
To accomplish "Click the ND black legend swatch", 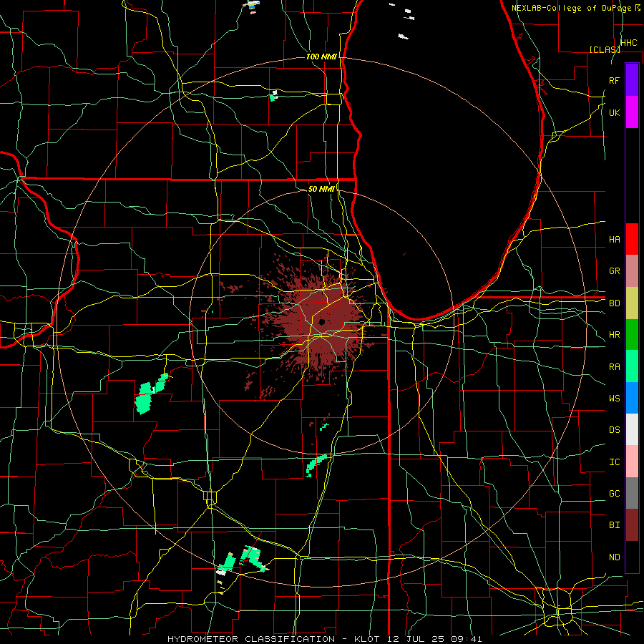I will click(x=632, y=557).
